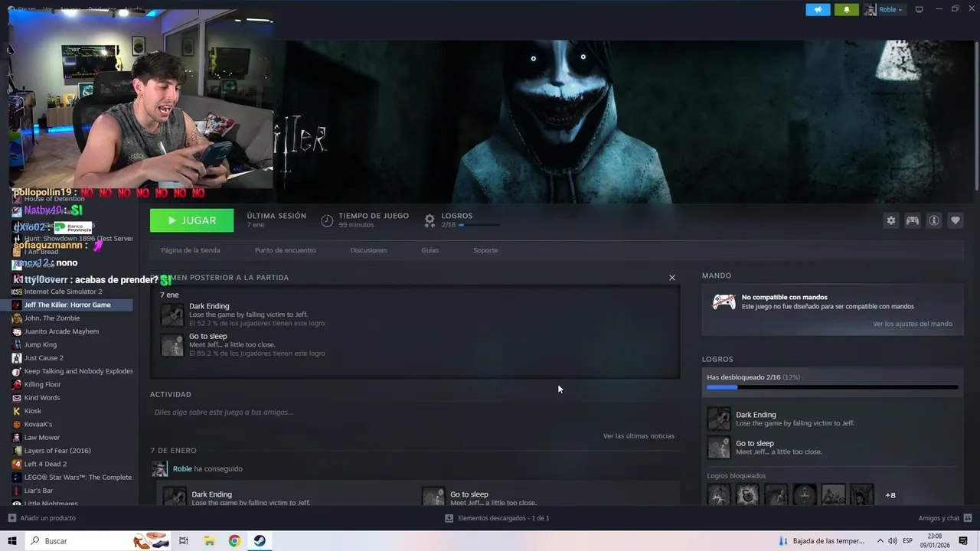The width and height of the screenshot is (980, 551).
Task: Open controller configuration icon
Action: click(913, 220)
